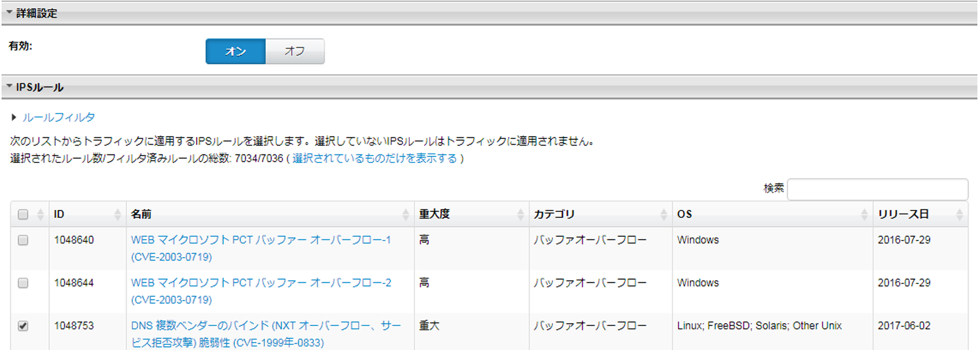Click sort arrows beside select-all checkbox

tap(40, 215)
